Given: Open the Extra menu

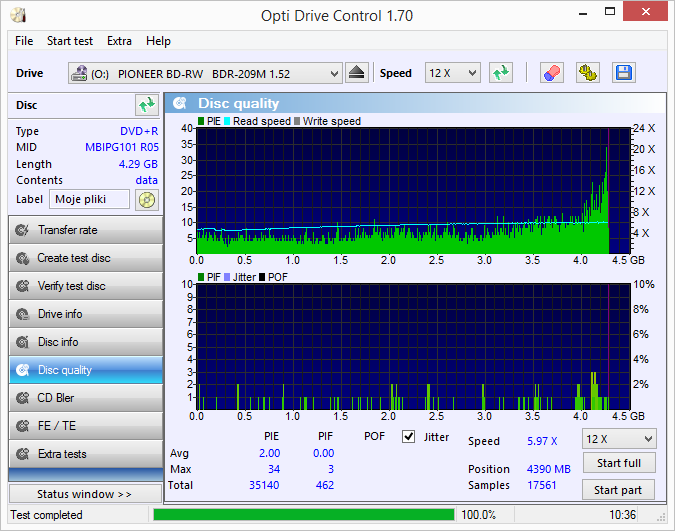Looking at the screenshot, I should click(119, 41).
